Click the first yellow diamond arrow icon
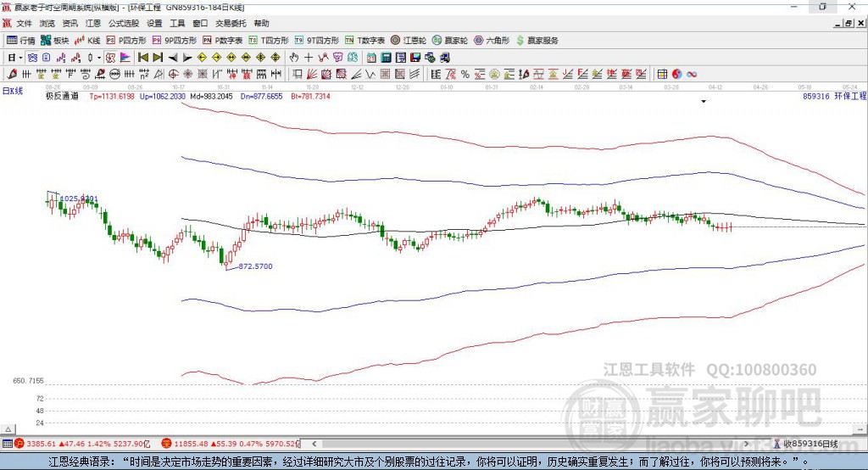This screenshot has height=470, width=868. pyautogui.click(x=202, y=58)
